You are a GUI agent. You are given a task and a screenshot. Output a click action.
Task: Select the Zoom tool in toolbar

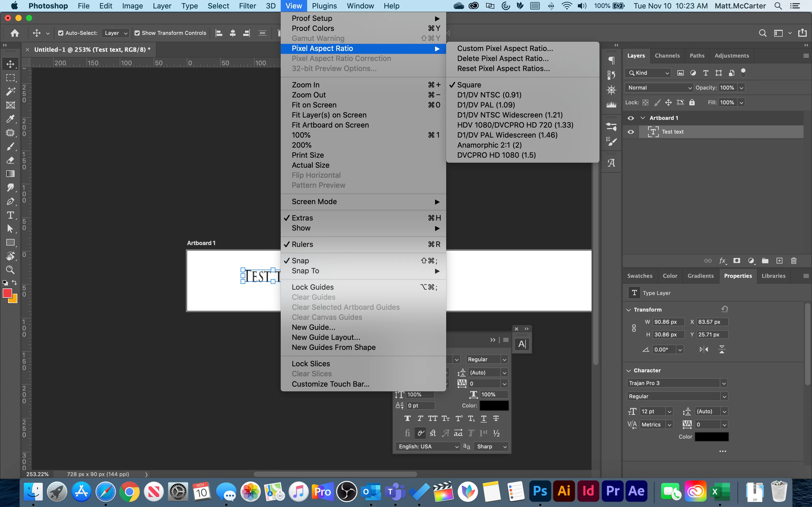tap(10, 270)
